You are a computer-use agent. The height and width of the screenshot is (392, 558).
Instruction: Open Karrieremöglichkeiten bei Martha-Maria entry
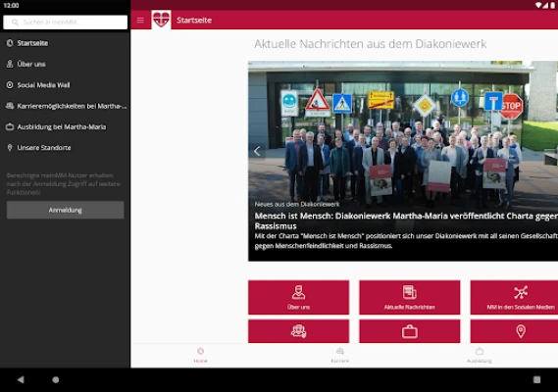[65, 106]
